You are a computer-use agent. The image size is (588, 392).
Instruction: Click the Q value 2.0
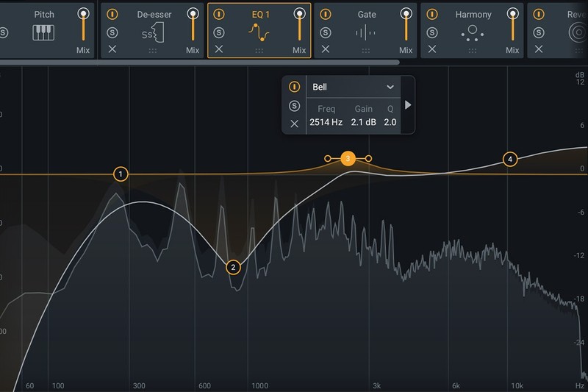click(390, 122)
